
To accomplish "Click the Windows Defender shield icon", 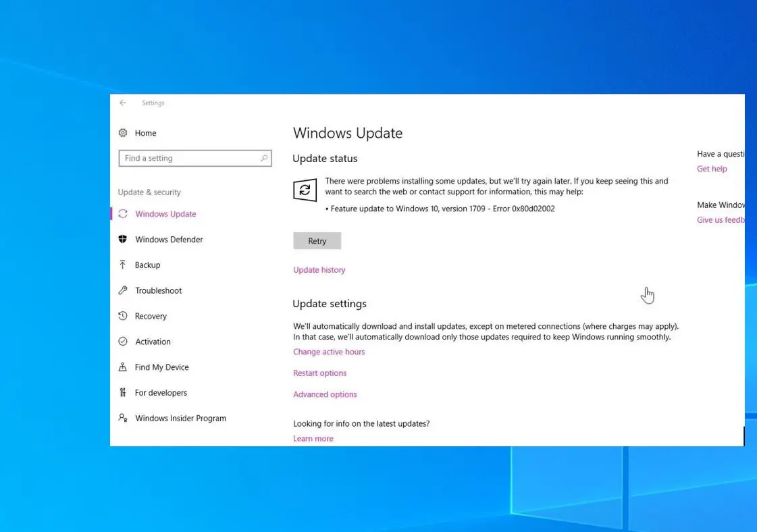I will 123,240.
